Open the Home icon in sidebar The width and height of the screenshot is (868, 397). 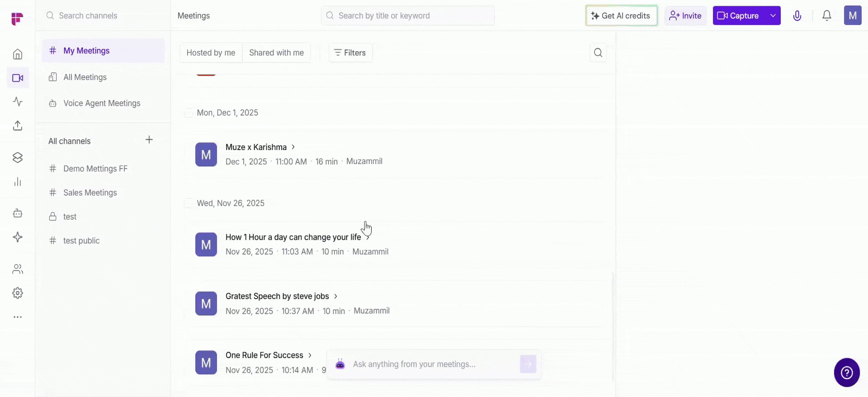18,54
